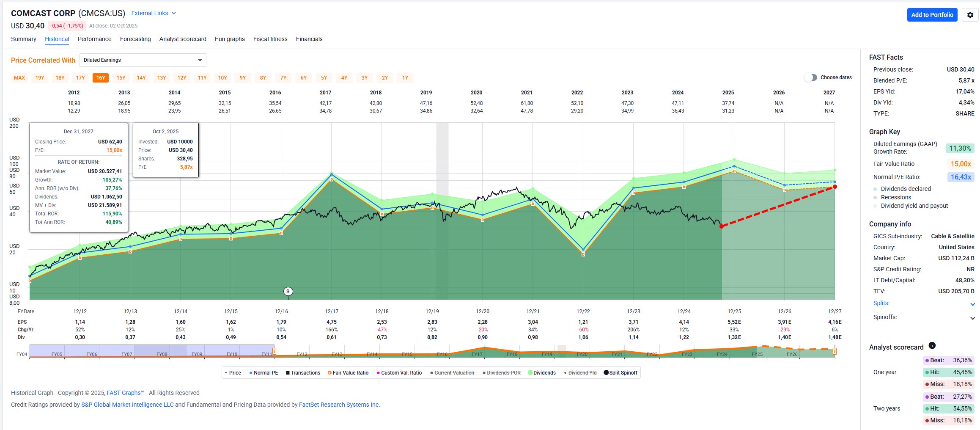This screenshot has width=980, height=430.
Task: Click the split 'S' marker on chart
Action: [x=288, y=291]
